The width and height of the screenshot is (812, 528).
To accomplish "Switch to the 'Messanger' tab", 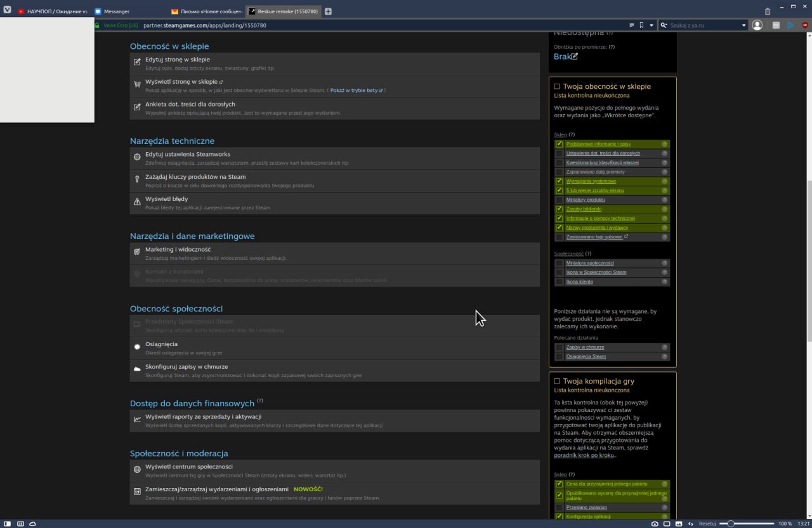I will coord(129,11).
